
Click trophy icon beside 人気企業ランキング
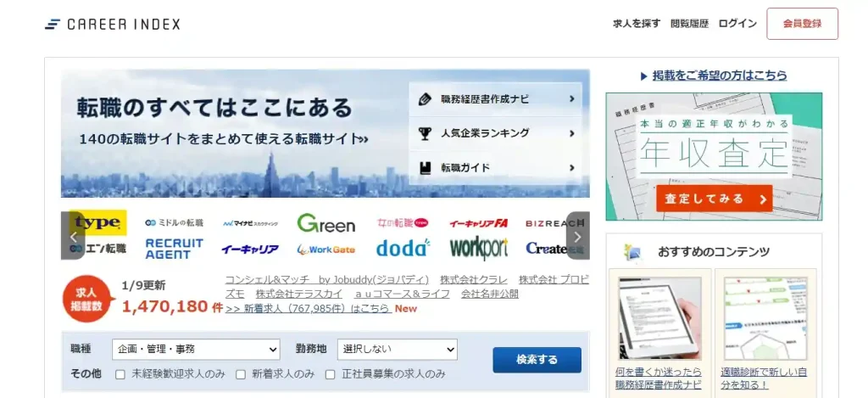pos(426,133)
